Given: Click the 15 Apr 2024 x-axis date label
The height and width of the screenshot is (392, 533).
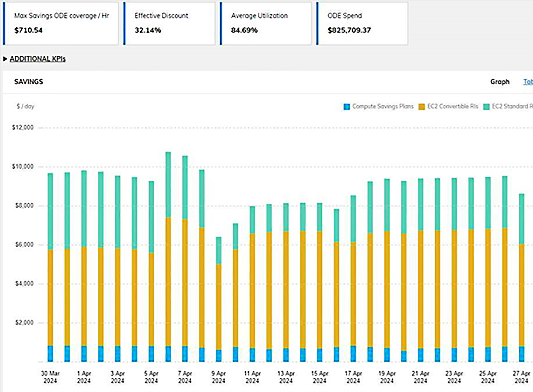Looking at the screenshot, I should tap(319, 377).
